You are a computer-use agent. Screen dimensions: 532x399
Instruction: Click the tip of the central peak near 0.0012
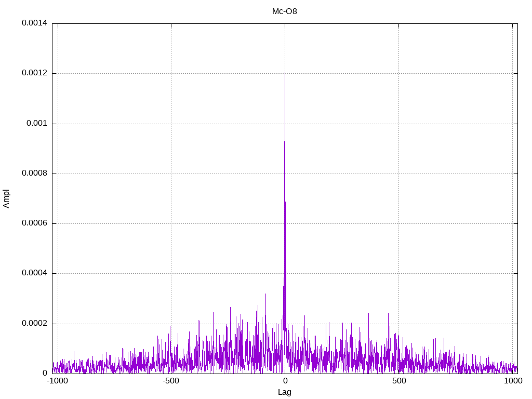(285, 72)
